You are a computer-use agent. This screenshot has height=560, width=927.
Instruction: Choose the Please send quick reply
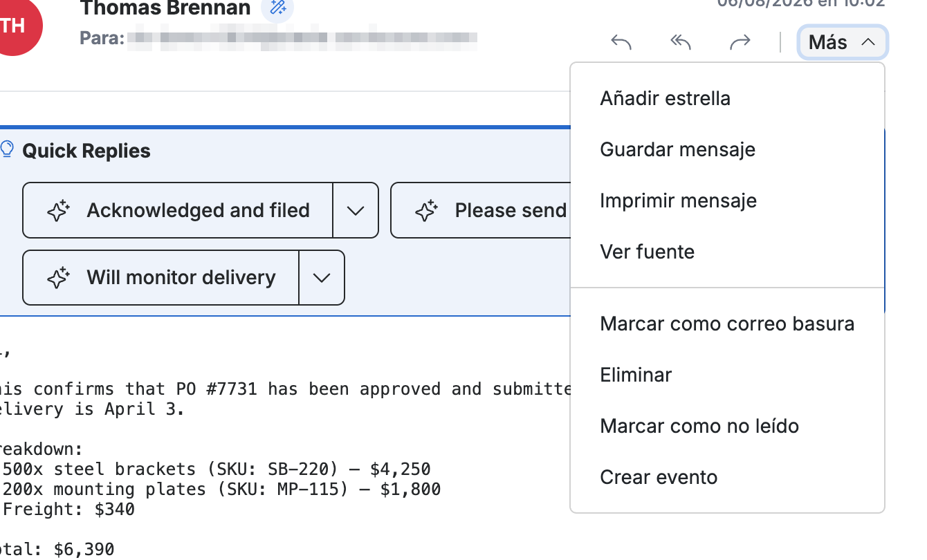pos(481,210)
